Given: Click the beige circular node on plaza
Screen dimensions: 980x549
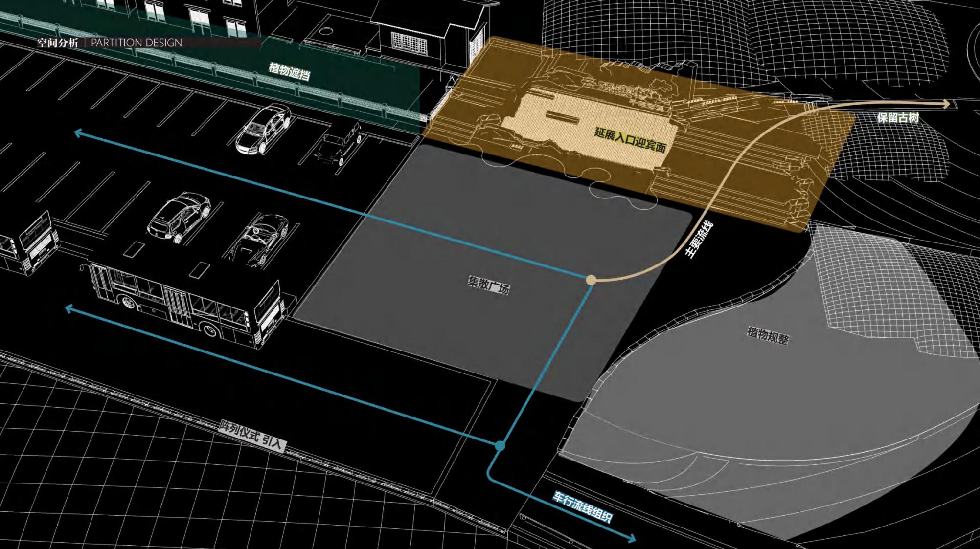Looking at the screenshot, I should tap(591, 280).
